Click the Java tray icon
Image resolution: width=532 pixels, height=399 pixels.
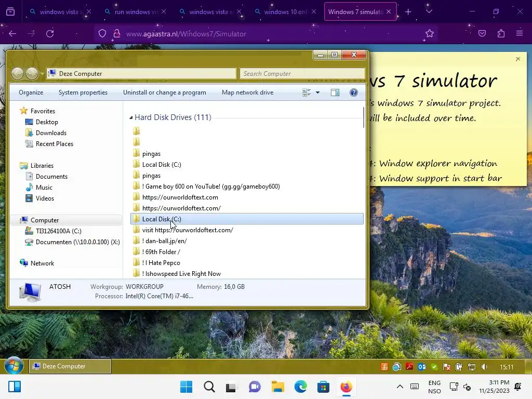(x=384, y=367)
